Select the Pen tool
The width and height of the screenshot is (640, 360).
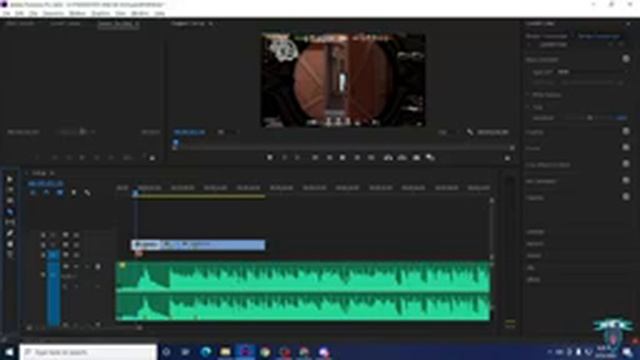click(x=10, y=233)
